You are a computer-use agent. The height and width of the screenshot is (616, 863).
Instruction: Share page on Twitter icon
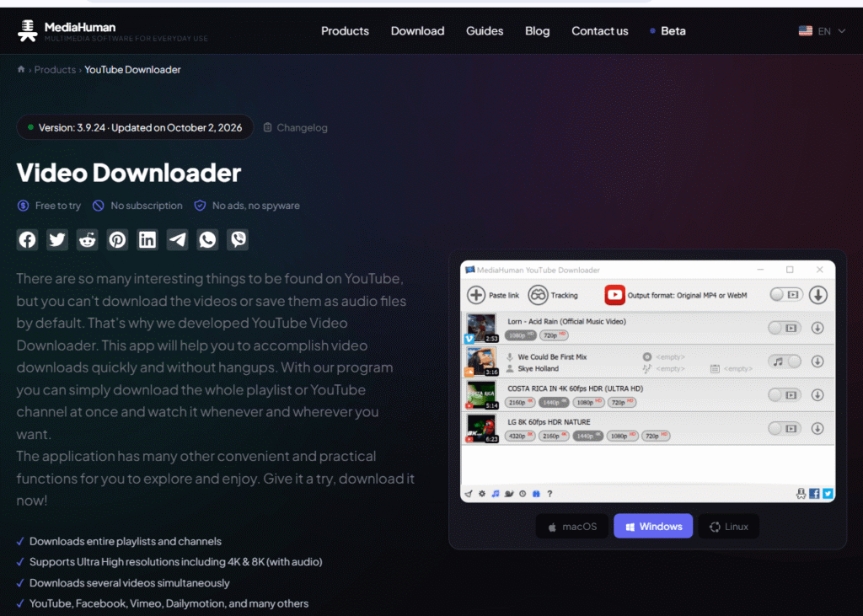tap(57, 240)
